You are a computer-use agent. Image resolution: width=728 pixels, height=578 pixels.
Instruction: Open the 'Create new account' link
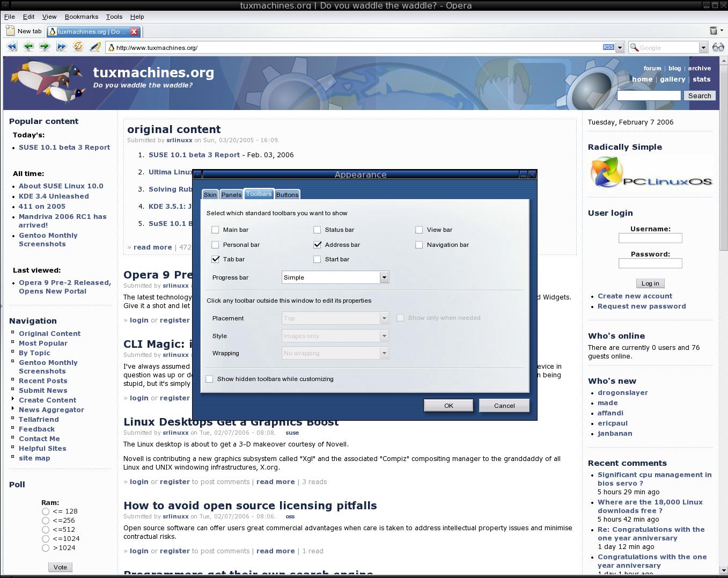[635, 296]
